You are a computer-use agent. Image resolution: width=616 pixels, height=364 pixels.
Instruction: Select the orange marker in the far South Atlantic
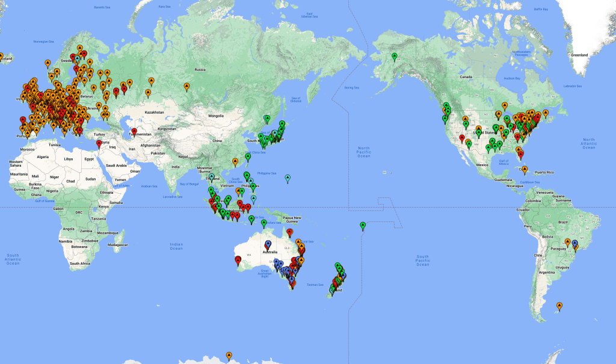(x=560, y=306)
